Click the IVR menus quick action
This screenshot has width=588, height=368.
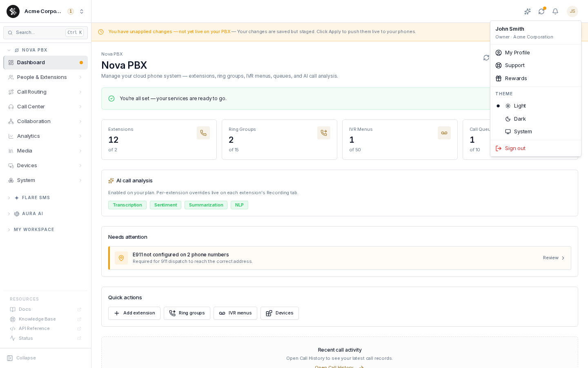click(x=235, y=313)
